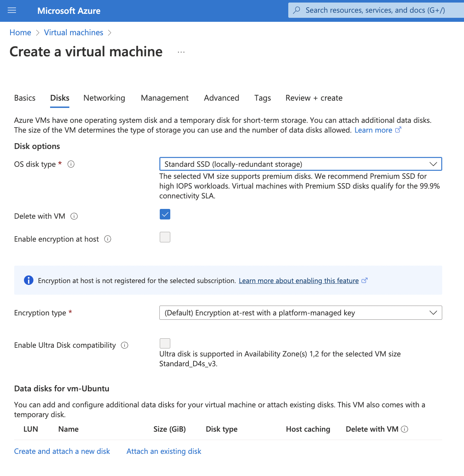Click the Host caching column header

coord(308,429)
